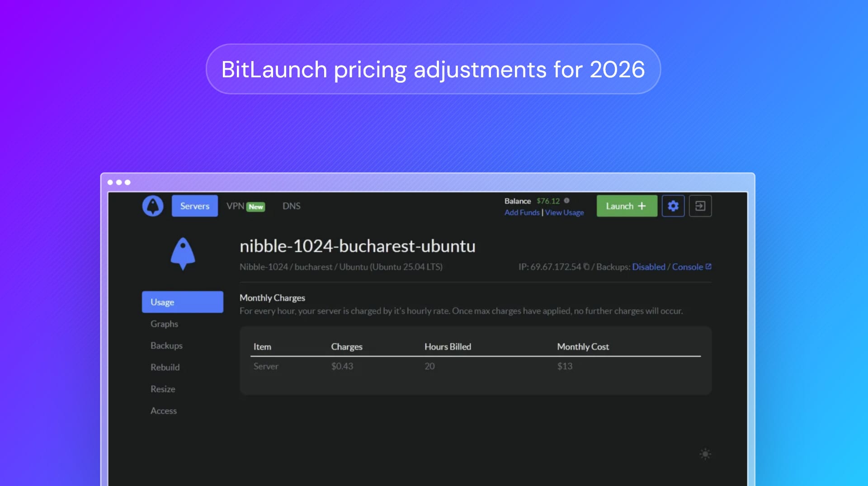Open the Access sidebar item
Screen dimensions: 868x486
pos(164,411)
